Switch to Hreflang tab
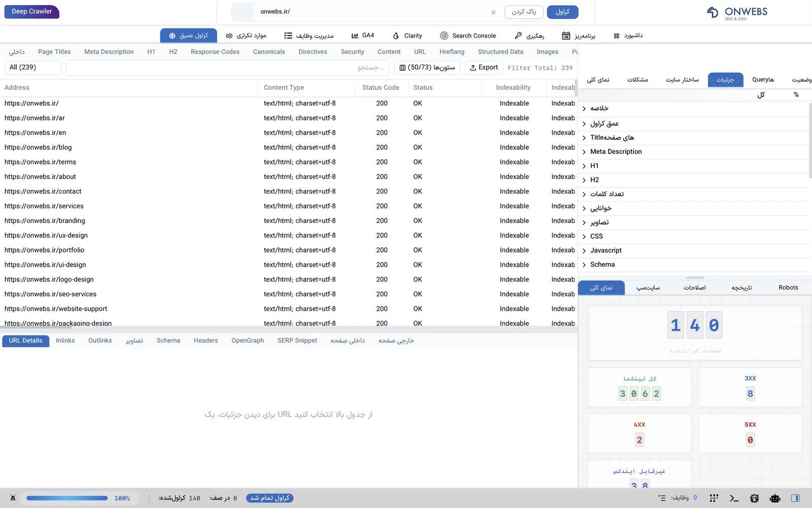812x508 pixels. click(x=452, y=52)
